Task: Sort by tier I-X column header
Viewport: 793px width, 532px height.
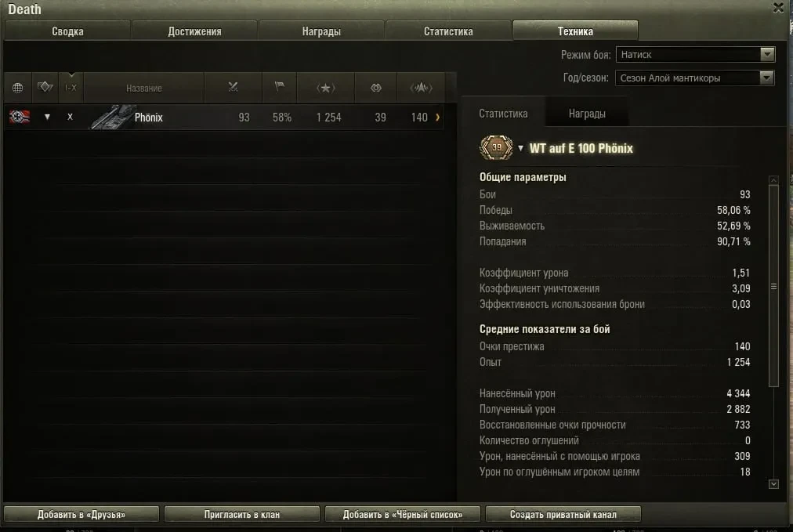Action: tap(71, 88)
